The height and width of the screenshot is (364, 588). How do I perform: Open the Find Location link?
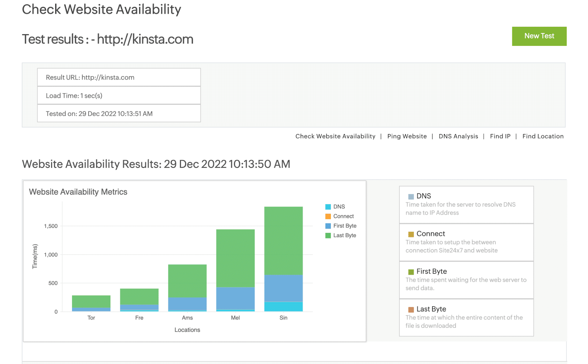(x=542, y=136)
